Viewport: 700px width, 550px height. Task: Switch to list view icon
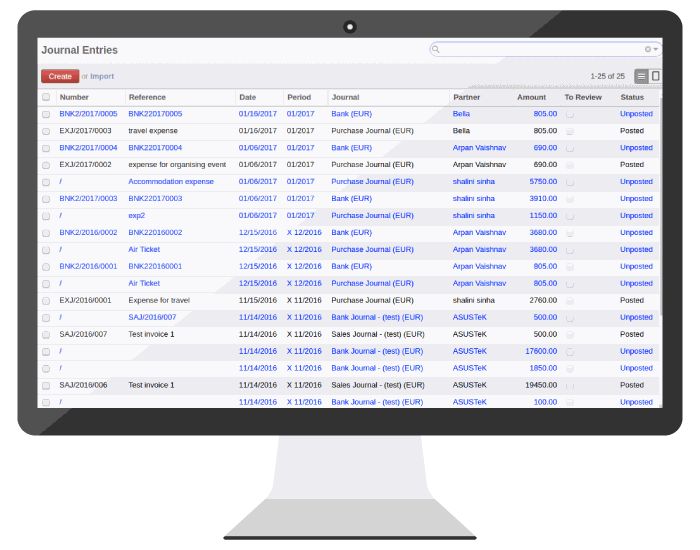tap(641, 76)
